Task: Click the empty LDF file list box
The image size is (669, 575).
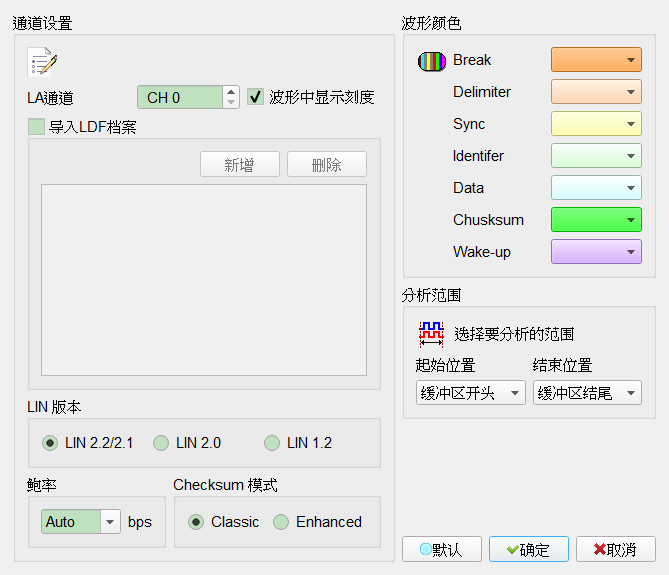Action: 204,280
